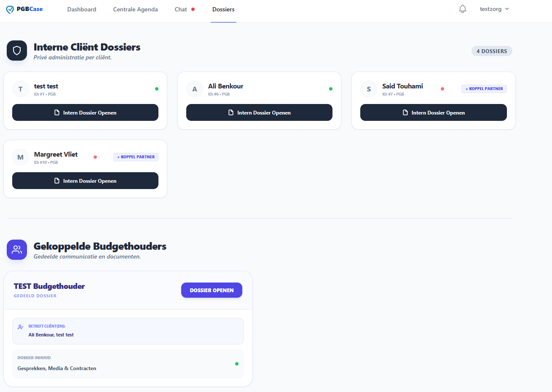
Task: Click the 'S' avatar of Said Touhami
Action: [x=369, y=89]
